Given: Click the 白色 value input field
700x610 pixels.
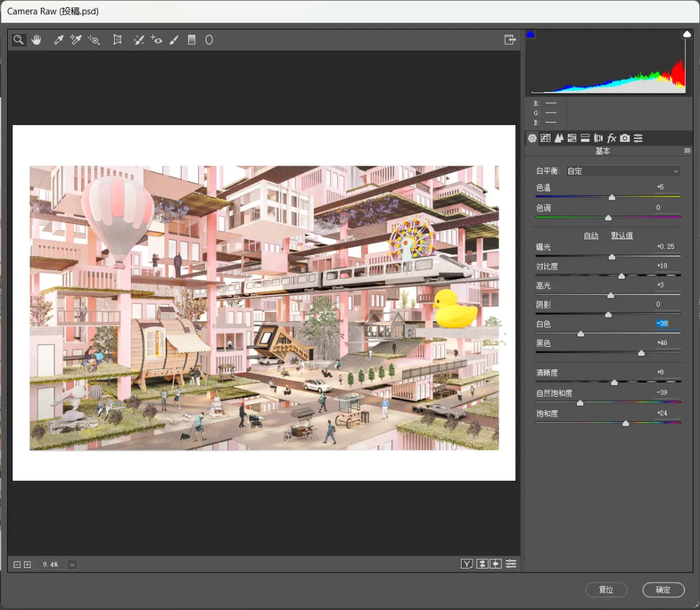Looking at the screenshot, I should click(662, 323).
